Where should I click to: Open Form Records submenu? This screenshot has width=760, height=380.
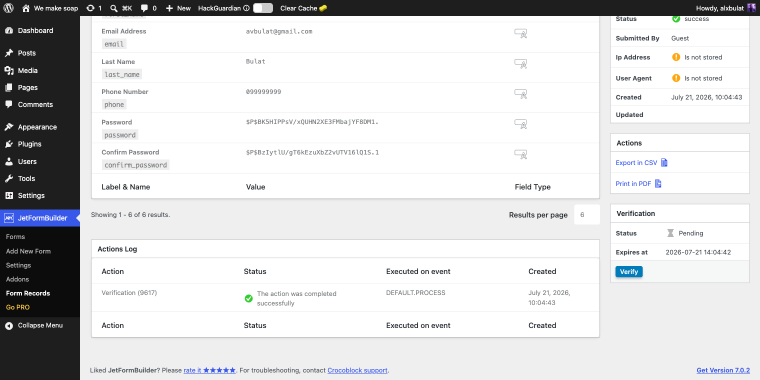coord(28,293)
